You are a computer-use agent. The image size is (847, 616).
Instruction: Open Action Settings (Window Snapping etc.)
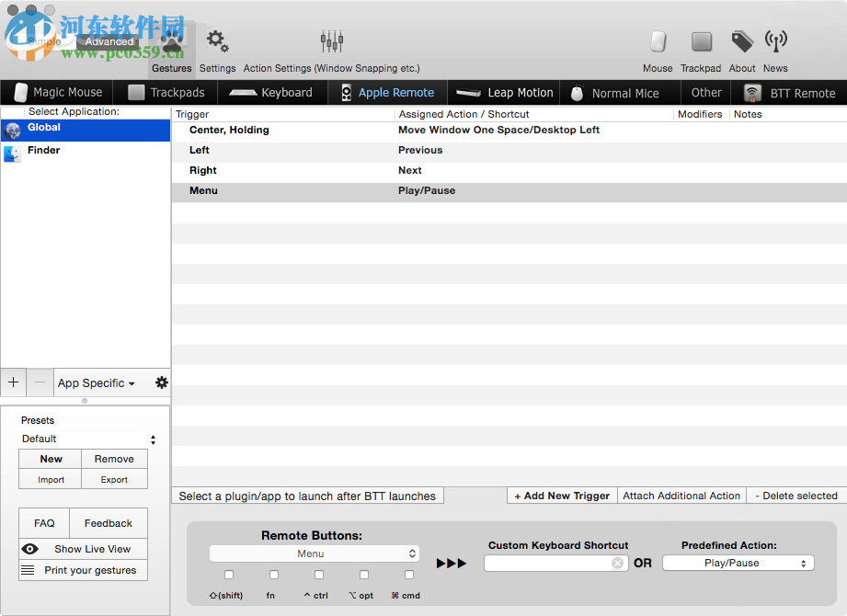pyautogui.click(x=331, y=41)
